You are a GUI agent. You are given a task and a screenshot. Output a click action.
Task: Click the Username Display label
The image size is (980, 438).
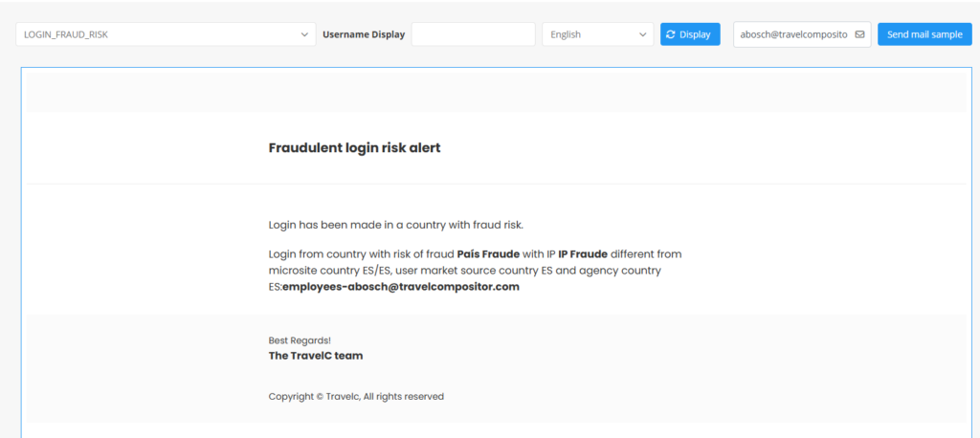(364, 34)
